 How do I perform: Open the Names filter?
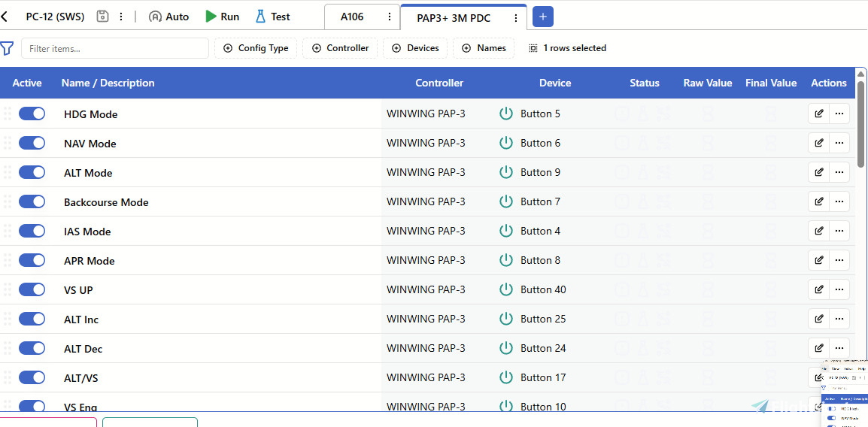click(x=484, y=48)
